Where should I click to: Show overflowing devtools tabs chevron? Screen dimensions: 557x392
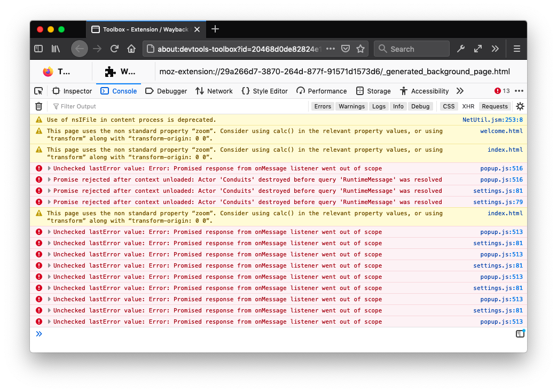tap(460, 91)
